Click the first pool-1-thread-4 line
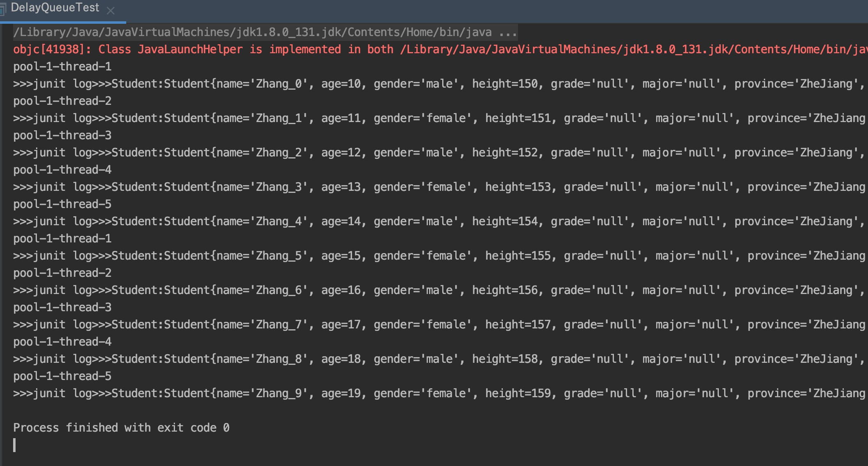868x466 pixels. pos(62,170)
